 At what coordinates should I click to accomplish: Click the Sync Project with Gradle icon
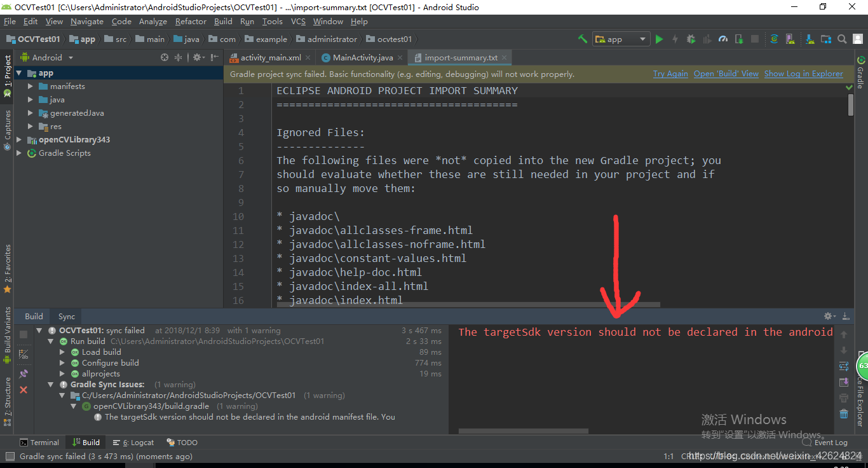[x=774, y=39]
